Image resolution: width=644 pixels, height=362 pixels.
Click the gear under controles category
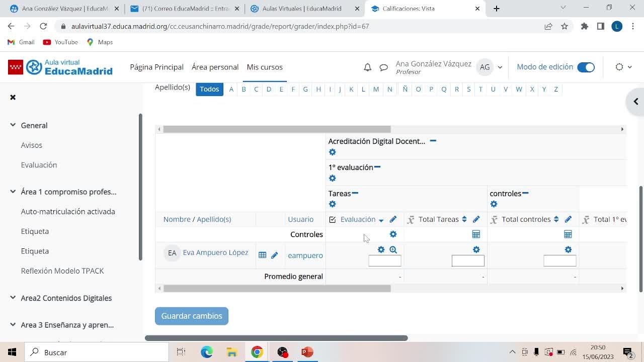click(x=494, y=204)
